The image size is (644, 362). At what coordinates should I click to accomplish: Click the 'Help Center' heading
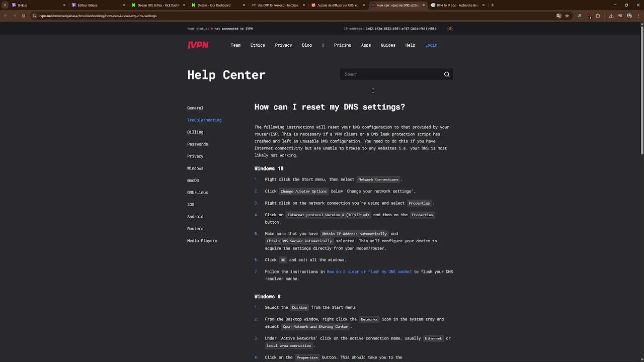[x=226, y=75]
